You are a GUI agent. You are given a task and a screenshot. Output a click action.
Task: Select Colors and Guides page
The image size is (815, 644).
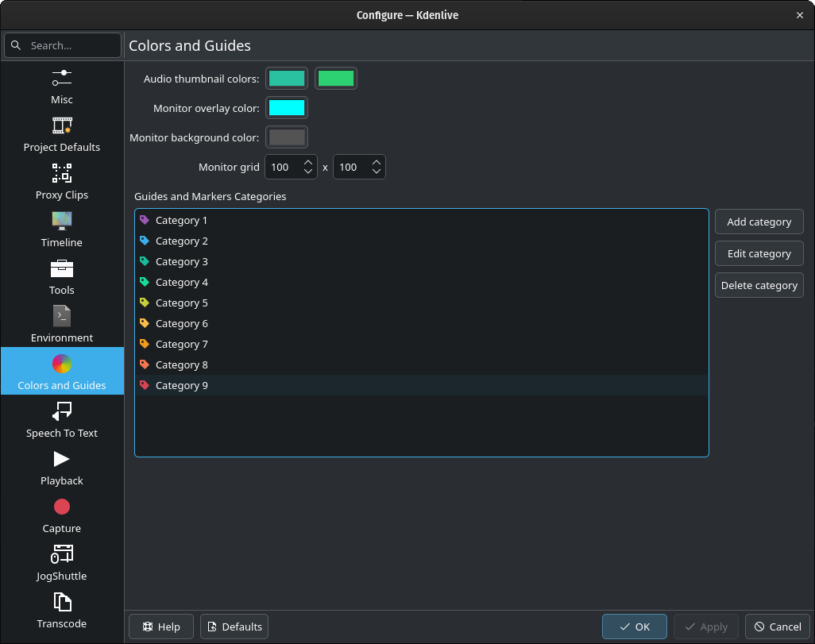[x=62, y=371]
